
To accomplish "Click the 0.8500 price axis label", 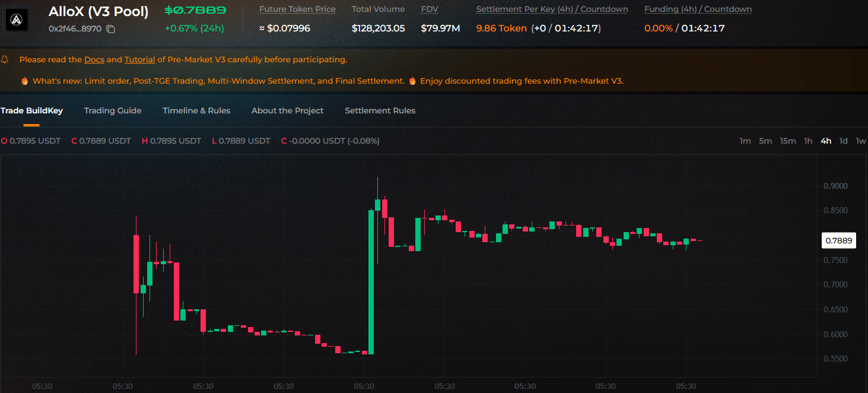I will pyautogui.click(x=835, y=210).
